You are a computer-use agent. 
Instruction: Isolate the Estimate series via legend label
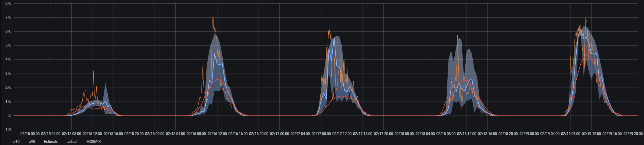51,142
